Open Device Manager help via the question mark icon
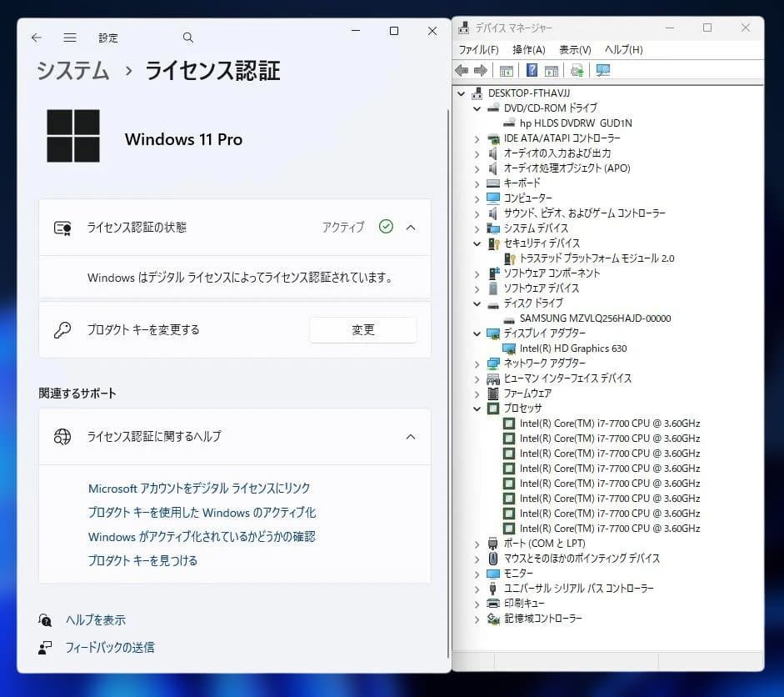784x697 pixels. pyautogui.click(x=532, y=70)
